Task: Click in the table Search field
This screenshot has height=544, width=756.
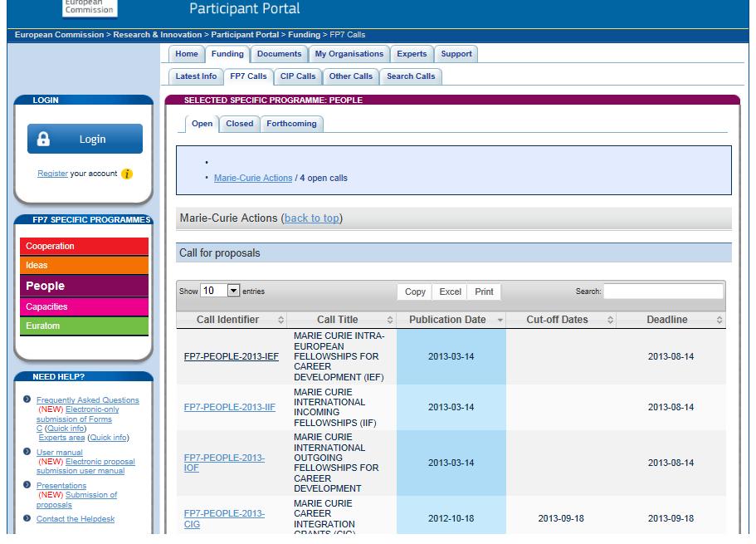Action: pos(663,291)
